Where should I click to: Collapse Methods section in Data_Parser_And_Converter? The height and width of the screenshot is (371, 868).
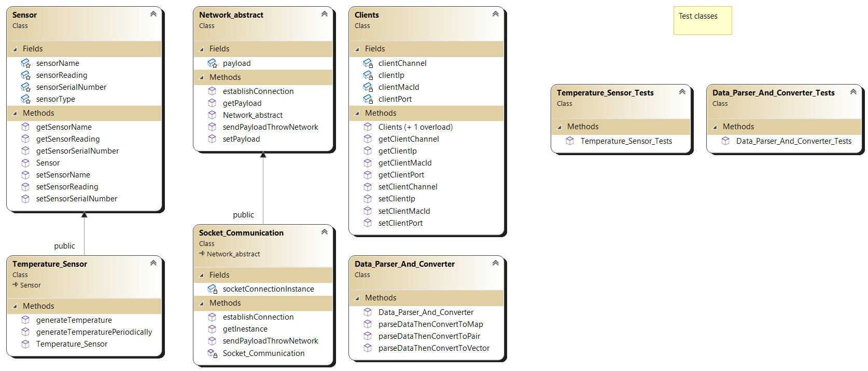click(x=357, y=298)
